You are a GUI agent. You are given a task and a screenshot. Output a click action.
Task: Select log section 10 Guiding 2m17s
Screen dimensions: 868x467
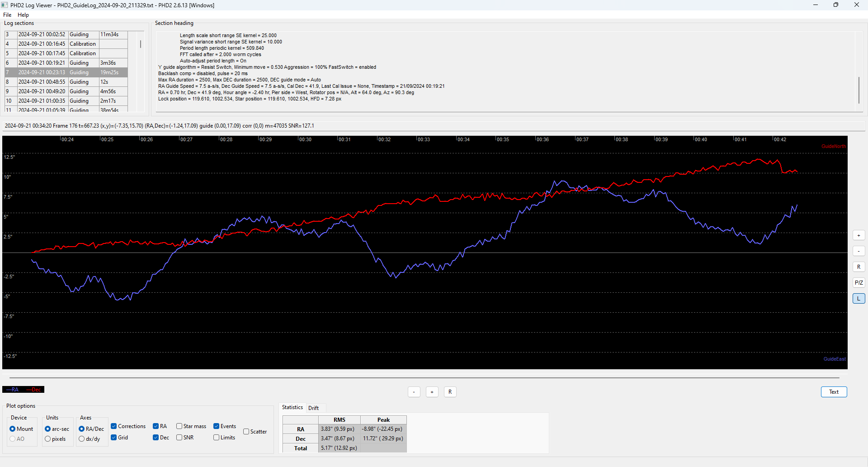(x=66, y=101)
